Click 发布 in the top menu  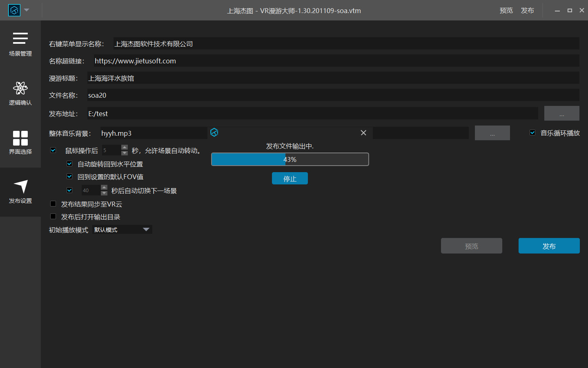pos(527,11)
